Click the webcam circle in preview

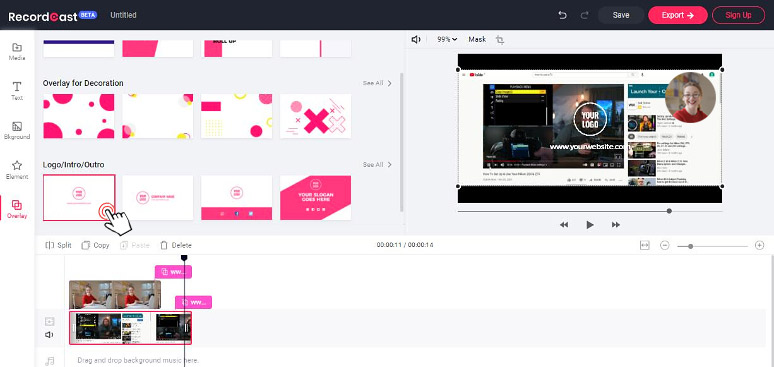pyautogui.click(x=690, y=97)
